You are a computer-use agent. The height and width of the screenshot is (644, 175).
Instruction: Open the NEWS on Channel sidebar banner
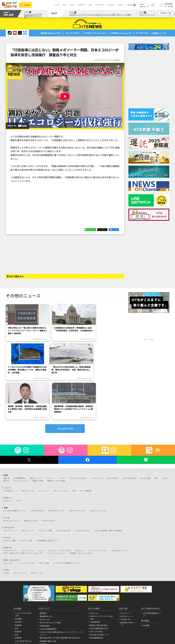tap(149, 186)
